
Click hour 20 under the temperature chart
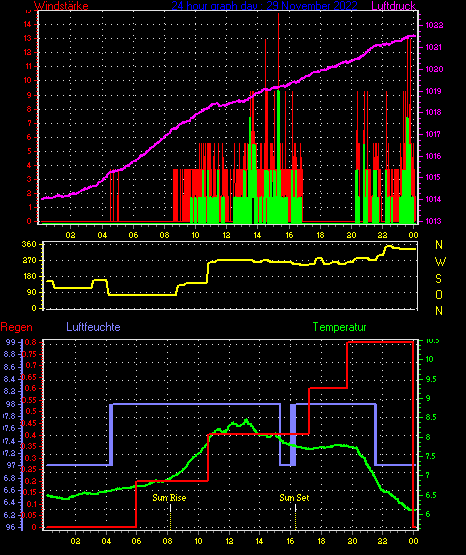[352, 541]
